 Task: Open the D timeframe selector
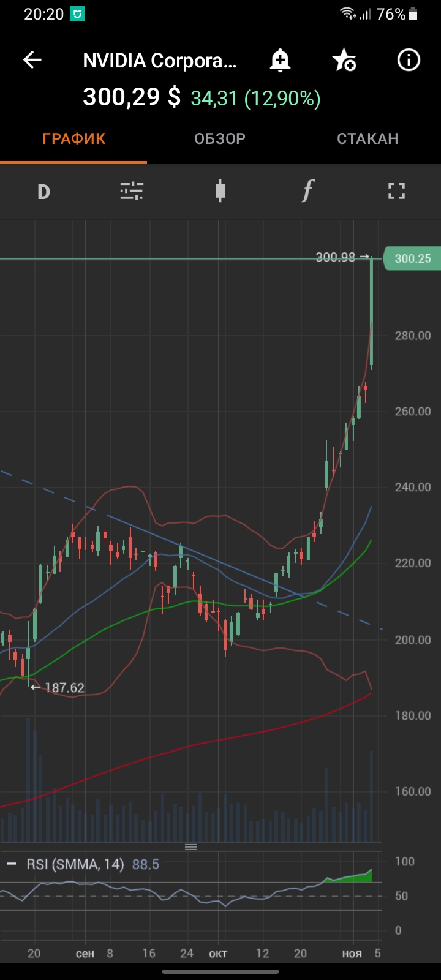pyautogui.click(x=43, y=192)
